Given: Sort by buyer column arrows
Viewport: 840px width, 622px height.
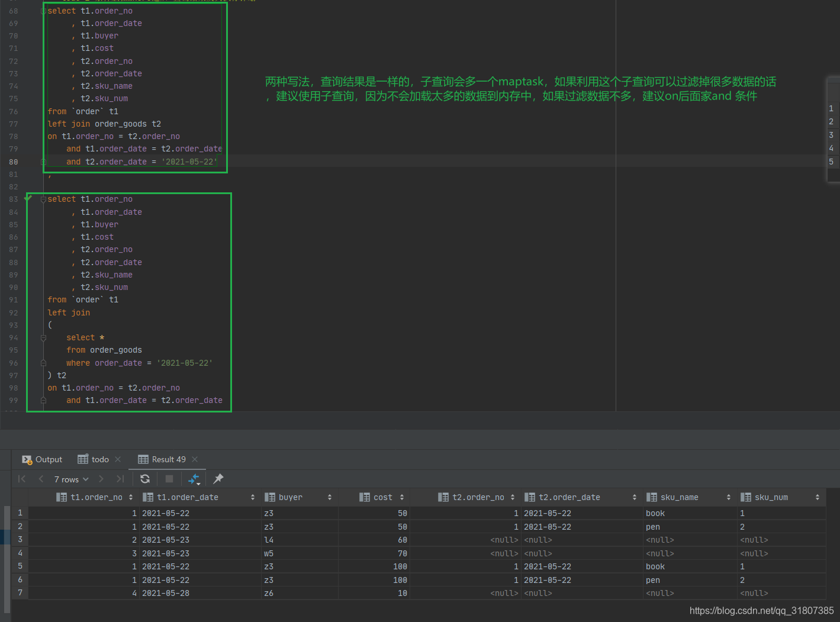Looking at the screenshot, I should [x=330, y=497].
